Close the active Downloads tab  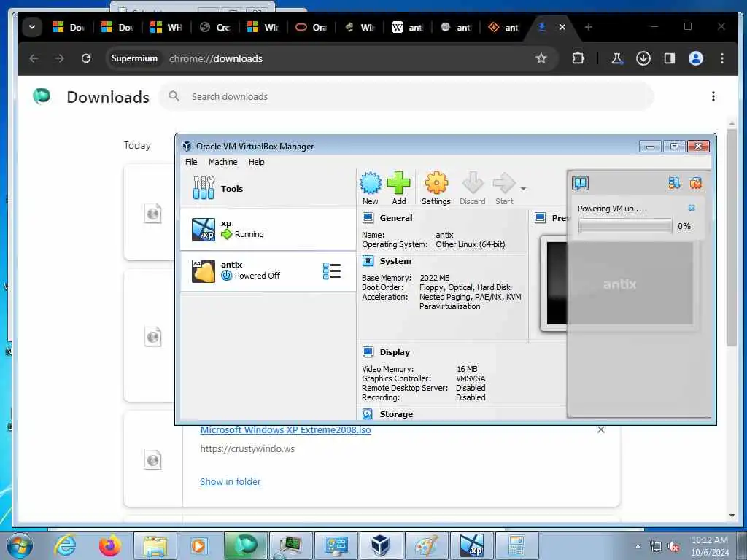pos(562,27)
